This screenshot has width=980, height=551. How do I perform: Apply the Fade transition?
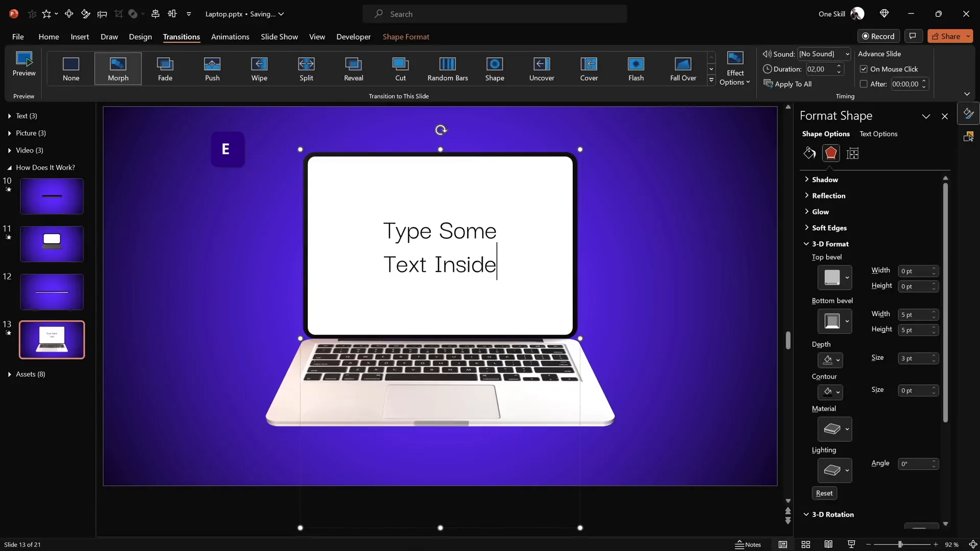[x=165, y=68]
